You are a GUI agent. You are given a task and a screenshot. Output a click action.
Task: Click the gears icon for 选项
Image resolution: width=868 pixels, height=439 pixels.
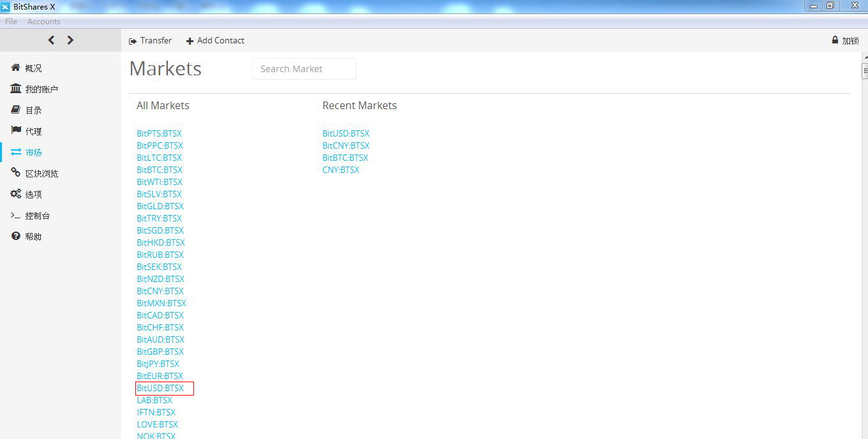click(x=16, y=194)
